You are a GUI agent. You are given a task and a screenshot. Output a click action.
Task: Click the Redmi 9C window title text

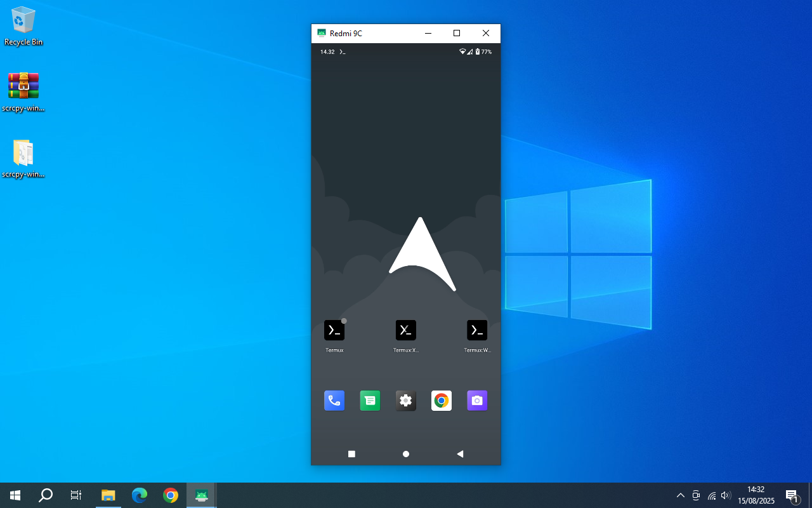[x=346, y=34]
